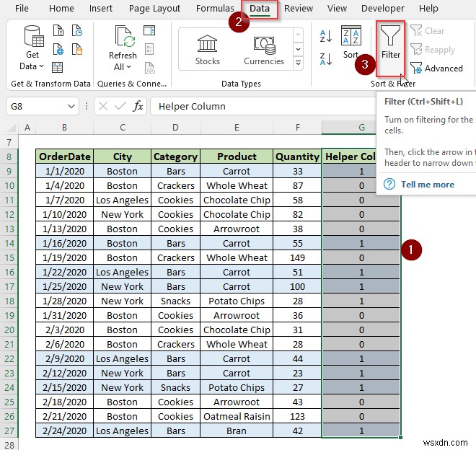Switch to the Page Layout tab
This screenshot has height=450, width=476.
click(x=154, y=8)
